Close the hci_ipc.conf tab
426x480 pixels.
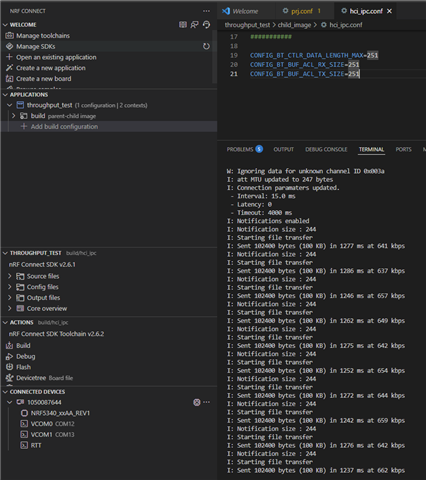(x=389, y=11)
